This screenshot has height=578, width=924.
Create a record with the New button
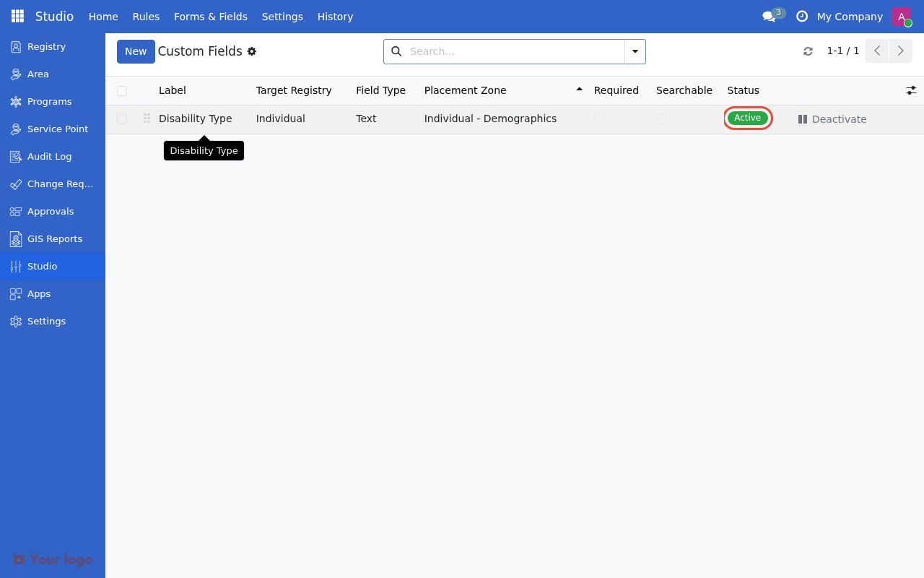(136, 51)
